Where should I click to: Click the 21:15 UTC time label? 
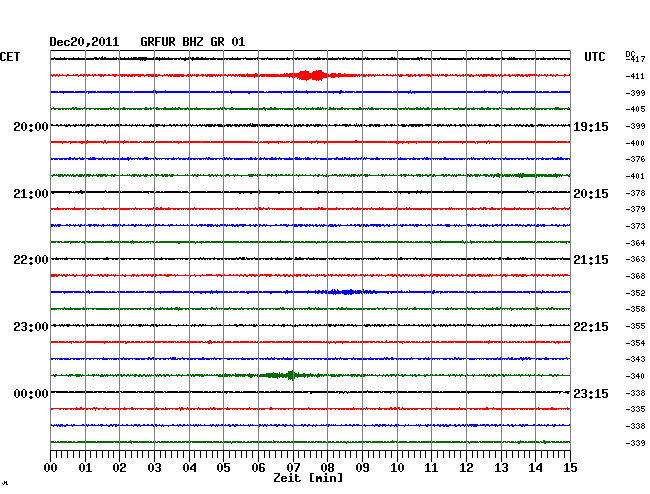(591, 260)
